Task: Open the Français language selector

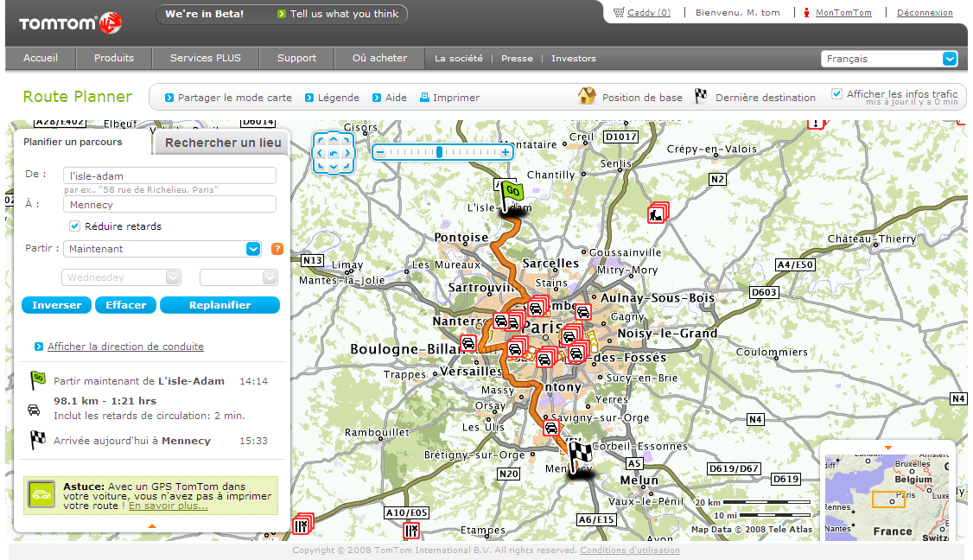Action: [889, 58]
